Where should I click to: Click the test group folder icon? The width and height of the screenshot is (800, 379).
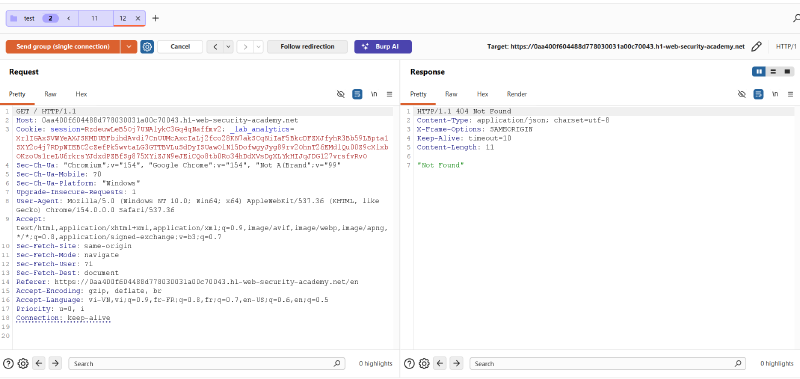point(14,18)
